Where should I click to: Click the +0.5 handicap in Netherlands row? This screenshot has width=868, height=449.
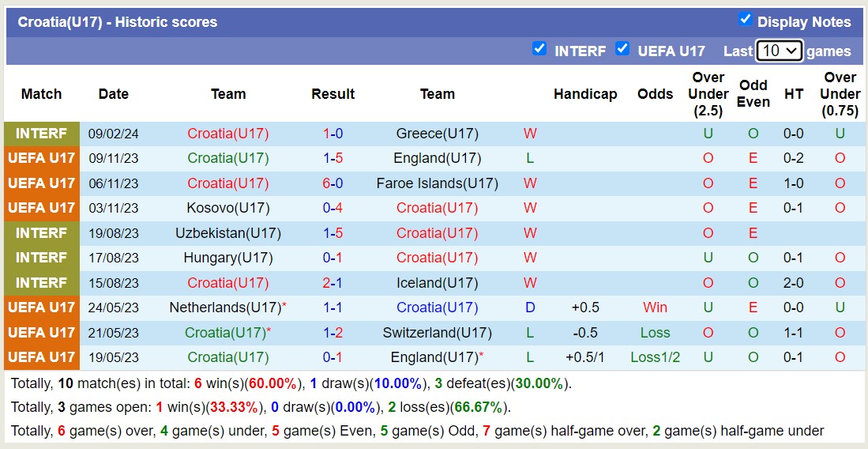tap(585, 308)
